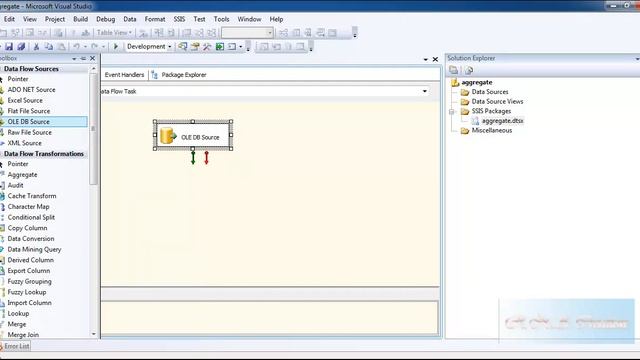The height and width of the screenshot is (360, 640).
Task: Open the Undo history dropdown arrow
Action: (85, 47)
